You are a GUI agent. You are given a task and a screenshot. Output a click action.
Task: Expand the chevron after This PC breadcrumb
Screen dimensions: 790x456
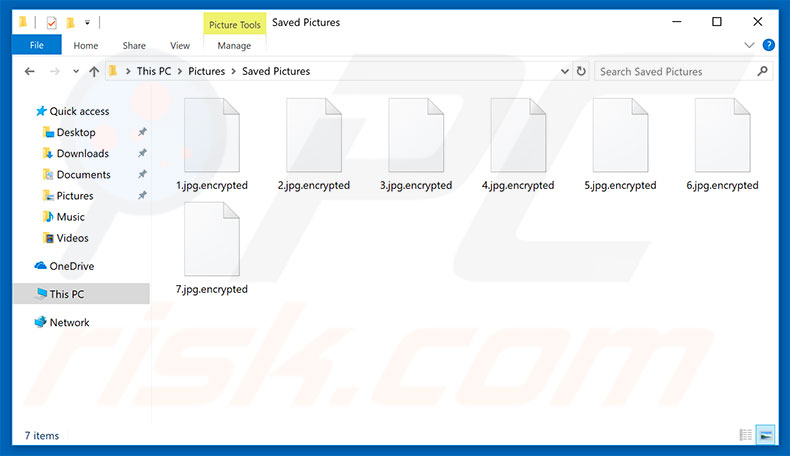[x=180, y=72]
